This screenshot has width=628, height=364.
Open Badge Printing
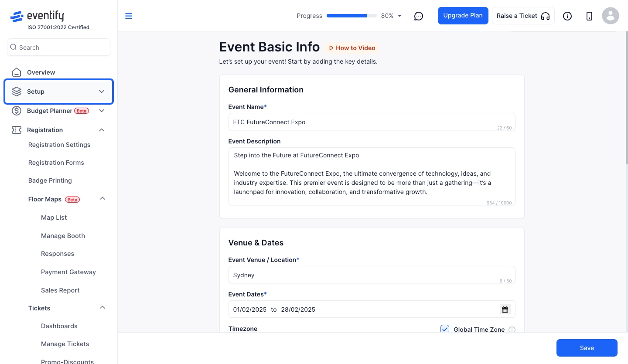point(50,180)
